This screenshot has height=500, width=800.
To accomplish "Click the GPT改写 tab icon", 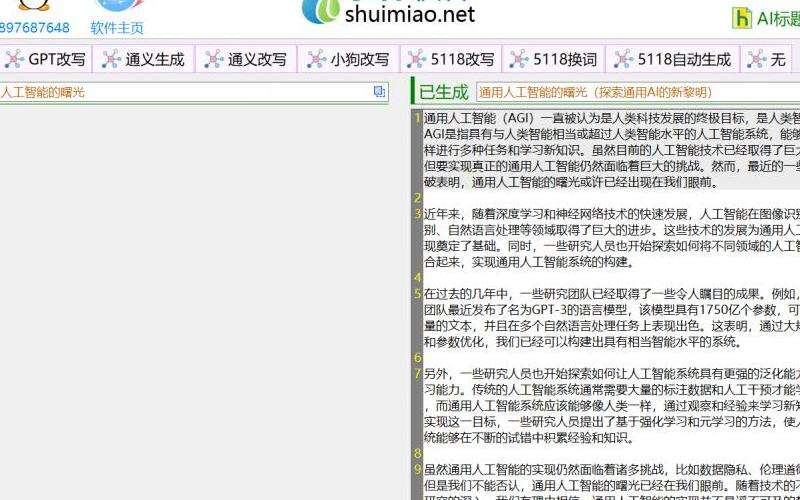I will [x=14, y=59].
